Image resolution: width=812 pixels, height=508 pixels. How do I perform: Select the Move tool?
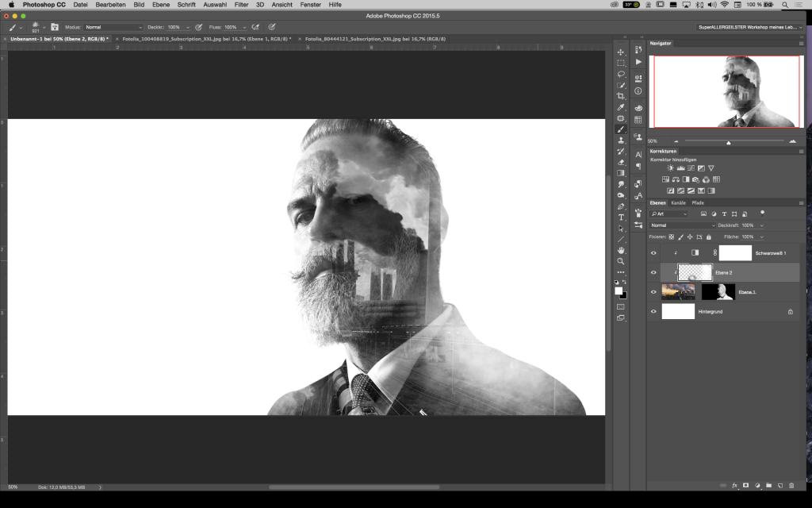point(621,52)
